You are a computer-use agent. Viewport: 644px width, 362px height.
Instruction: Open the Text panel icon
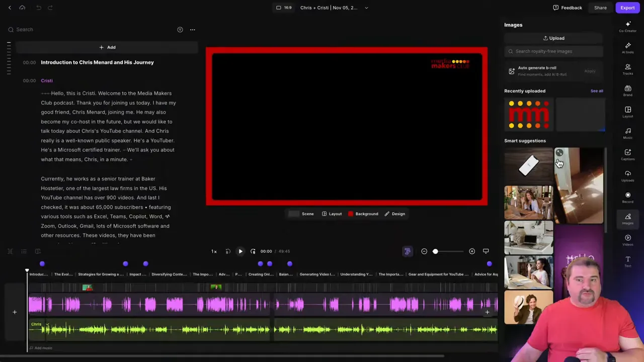[x=627, y=259]
